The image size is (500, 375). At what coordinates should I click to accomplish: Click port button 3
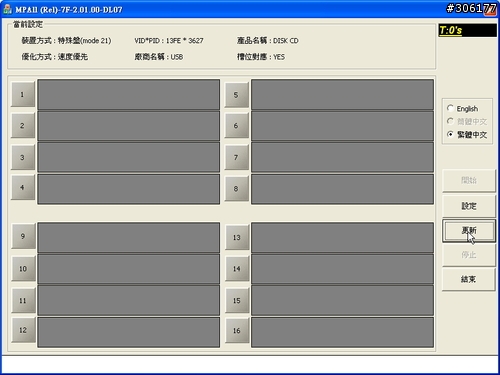point(23,157)
